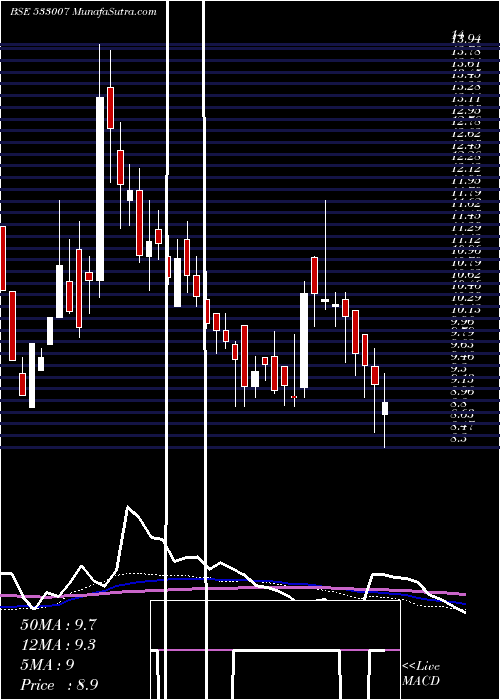Viewport: 500px width, 700px height.
Task: Click the 12.12 price axis label
Action: tap(467, 169)
